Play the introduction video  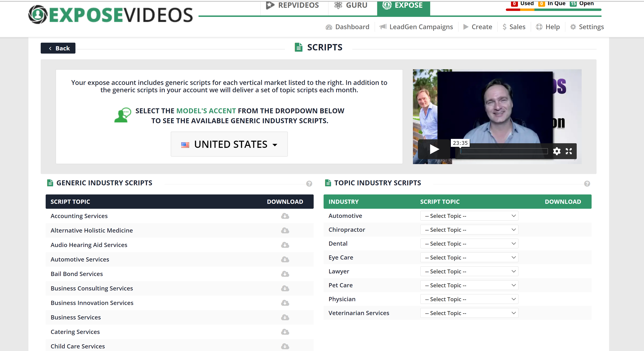coord(434,149)
